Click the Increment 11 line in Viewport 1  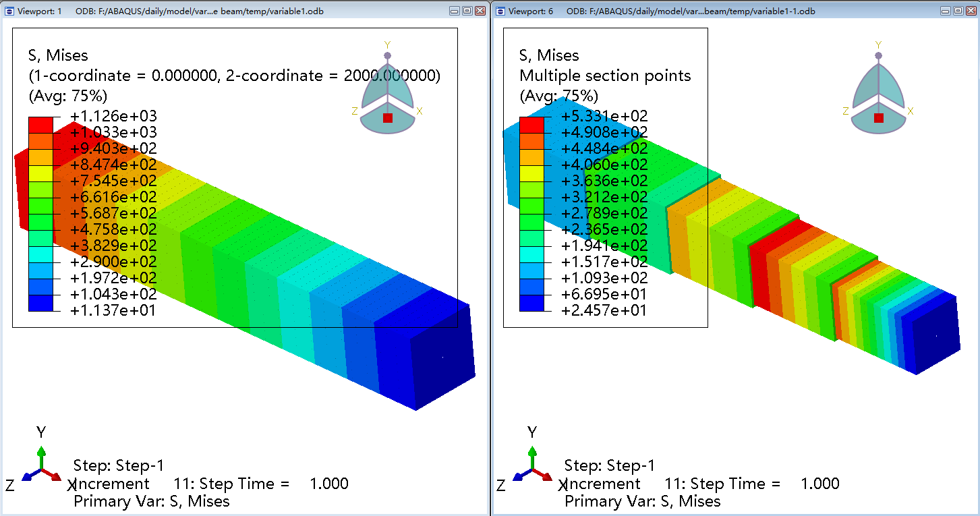(x=211, y=484)
